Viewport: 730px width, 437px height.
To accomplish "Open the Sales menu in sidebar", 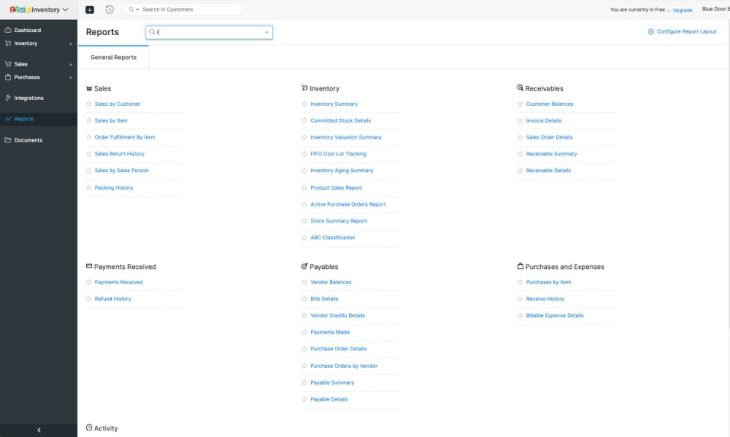I will pyautogui.click(x=21, y=64).
